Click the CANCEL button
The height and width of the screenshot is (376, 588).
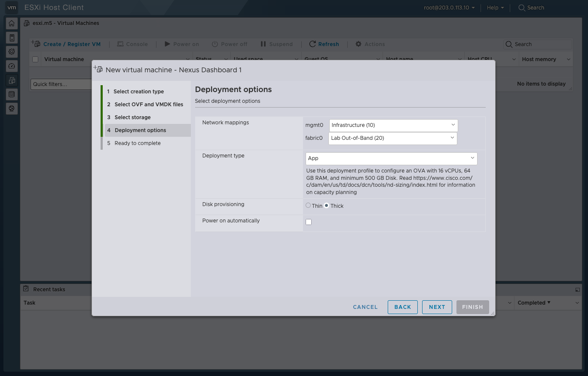[x=365, y=307]
